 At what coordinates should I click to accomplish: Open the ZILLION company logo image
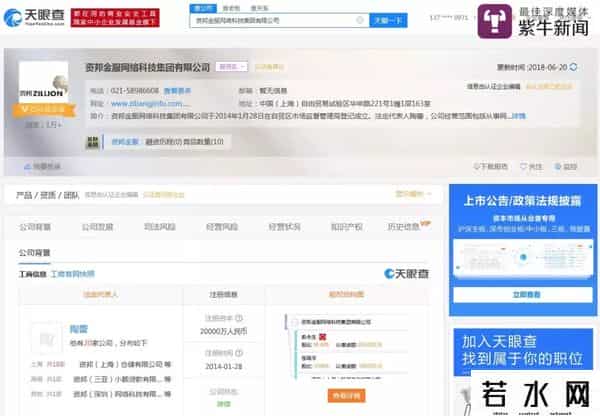click(44, 82)
